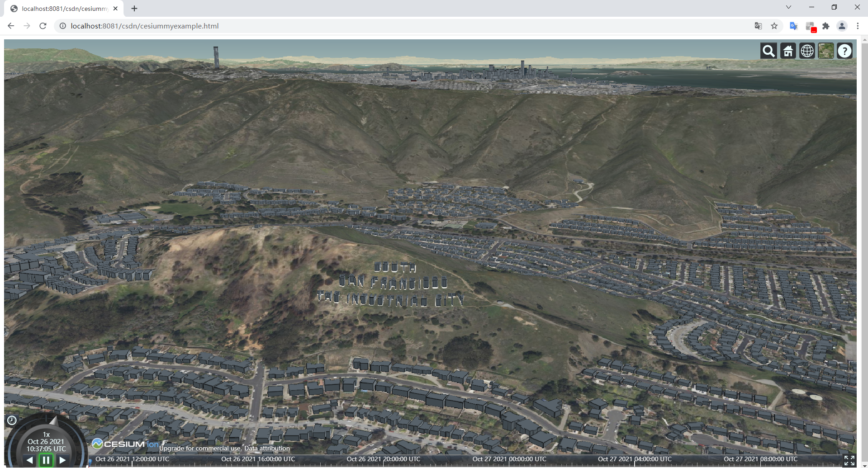Click the real-time clock icon
The height and width of the screenshot is (468, 868).
(12, 421)
